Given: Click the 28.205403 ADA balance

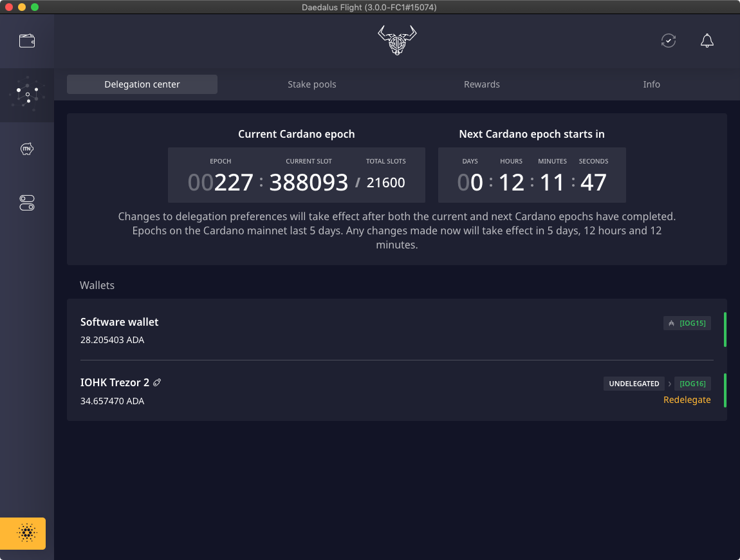Looking at the screenshot, I should coord(113,340).
